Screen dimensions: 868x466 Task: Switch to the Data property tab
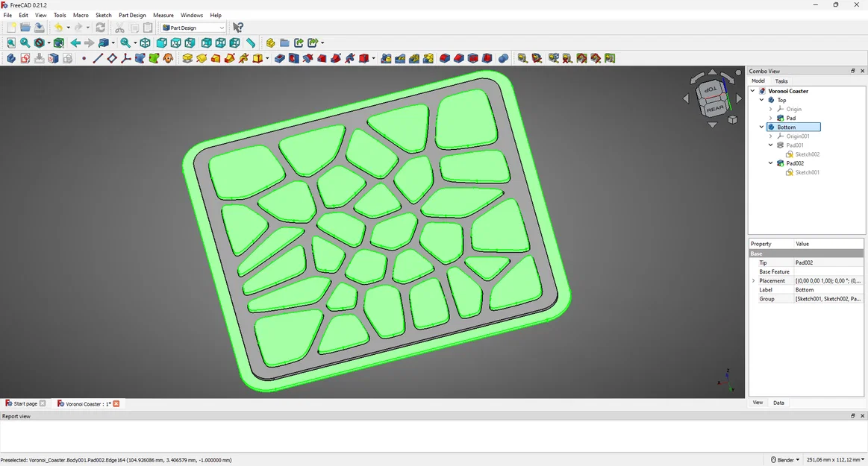(x=778, y=403)
